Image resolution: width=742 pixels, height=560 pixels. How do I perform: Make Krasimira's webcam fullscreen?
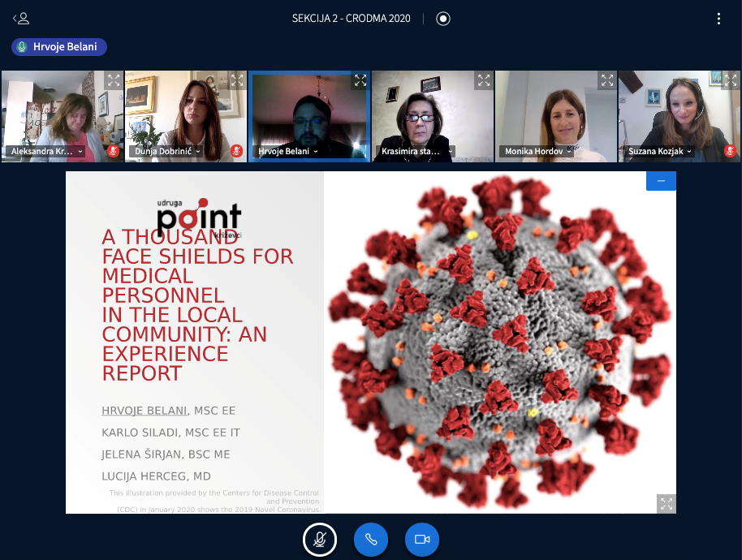(x=484, y=80)
